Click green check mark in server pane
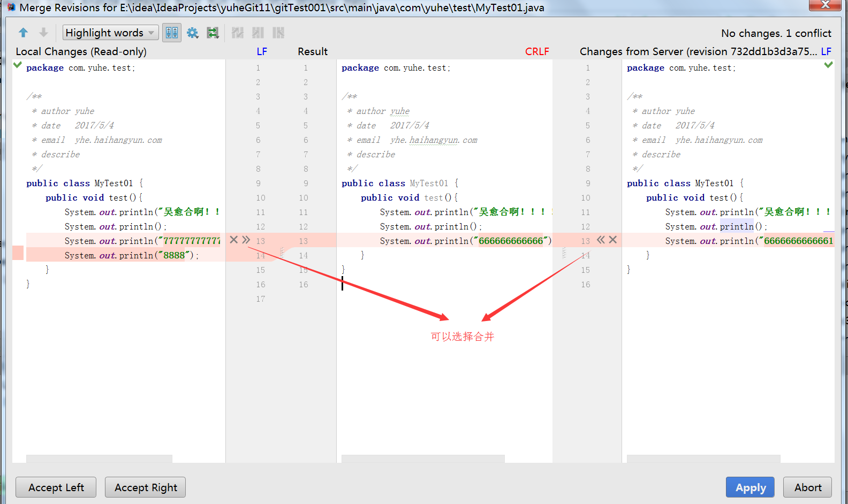Screen dimensions: 848x504 829,65
